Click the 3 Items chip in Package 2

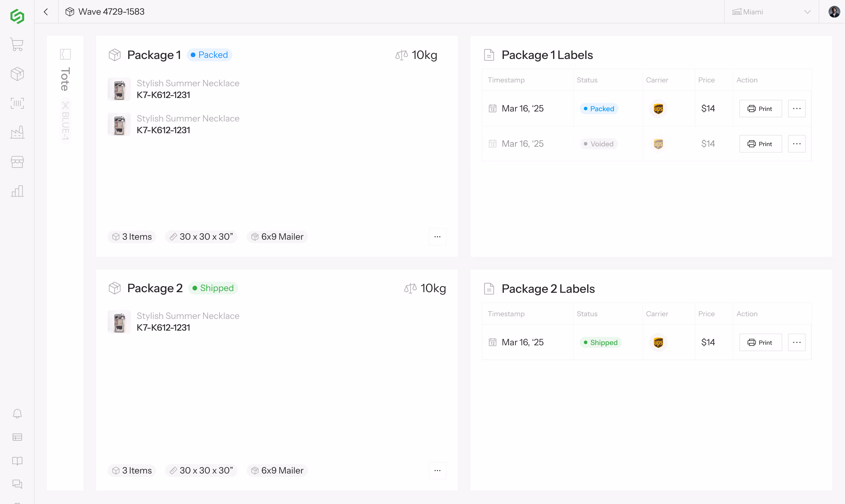132,470
